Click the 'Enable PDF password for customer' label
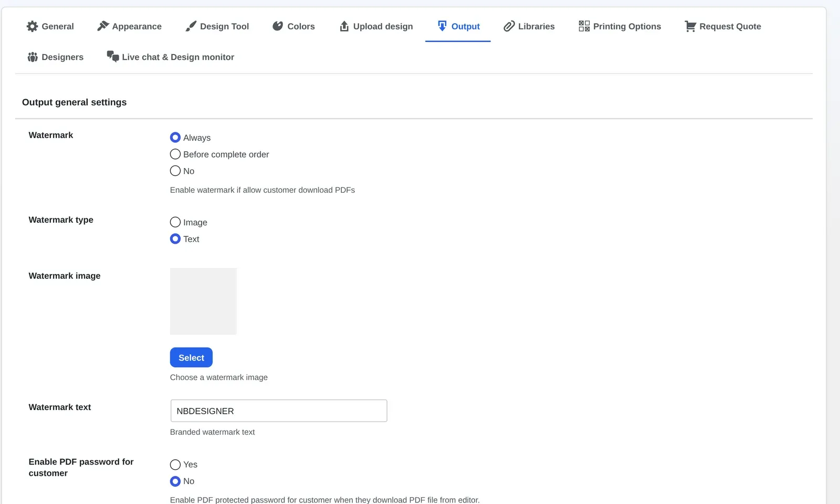This screenshot has width=840, height=504. point(81,467)
